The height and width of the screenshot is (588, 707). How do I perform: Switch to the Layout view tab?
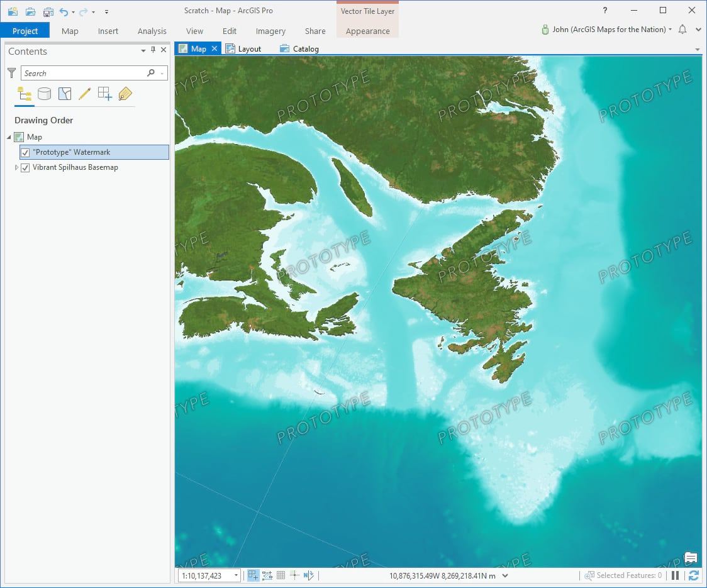click(x=243, y=48)
